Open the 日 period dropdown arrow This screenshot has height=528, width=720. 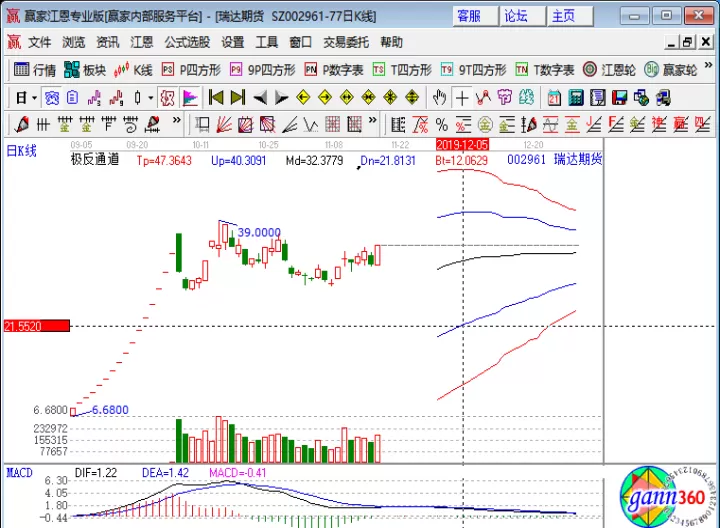[x=34, y=98]
